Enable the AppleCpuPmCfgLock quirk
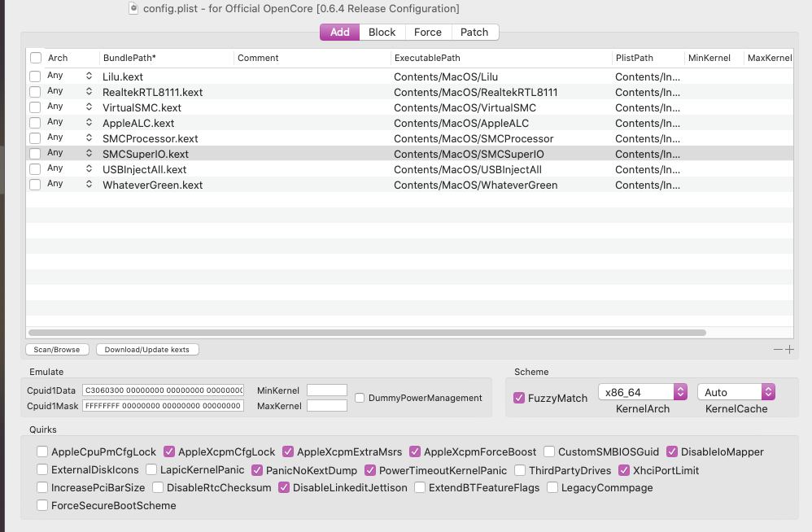 coord(42,451)
